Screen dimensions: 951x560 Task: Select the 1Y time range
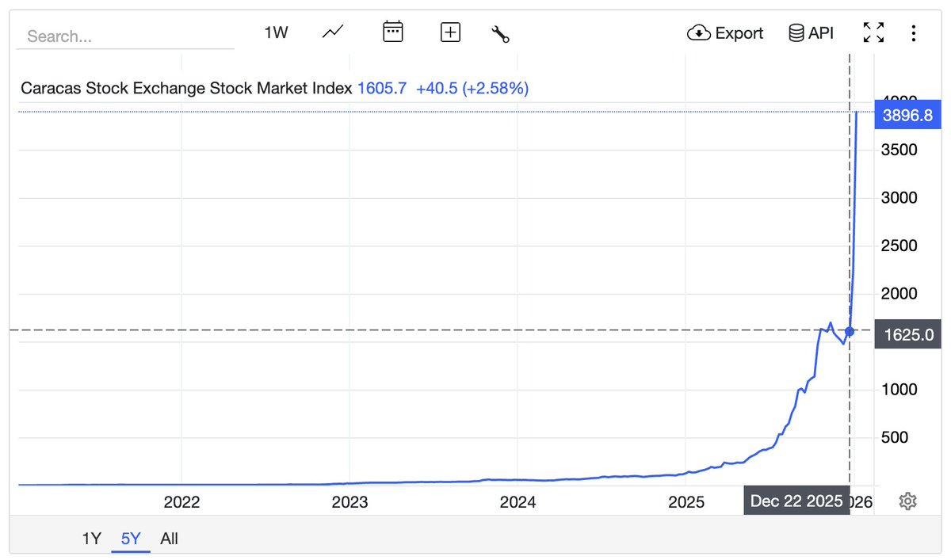click(91, 539)
